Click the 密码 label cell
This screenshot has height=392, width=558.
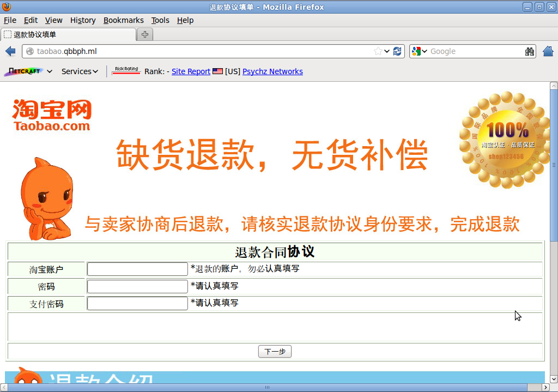tap(46, 287)
